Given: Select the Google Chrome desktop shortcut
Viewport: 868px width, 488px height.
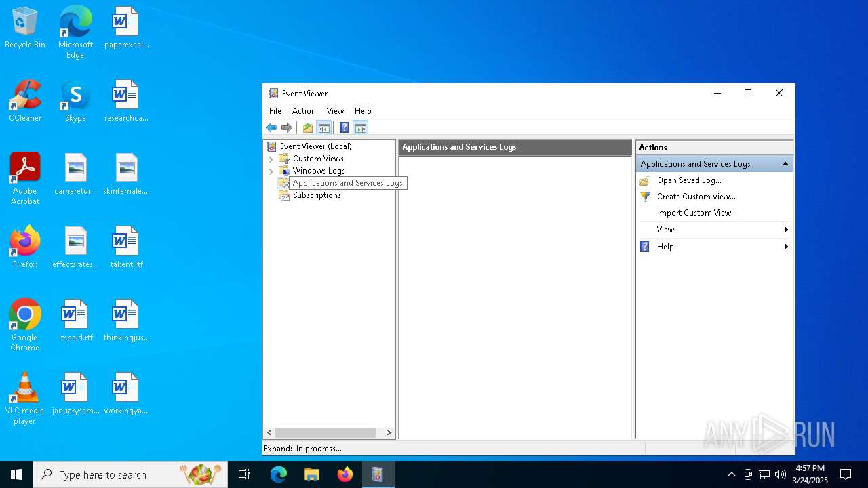Looking at the screenshot, I should [25, 325].
